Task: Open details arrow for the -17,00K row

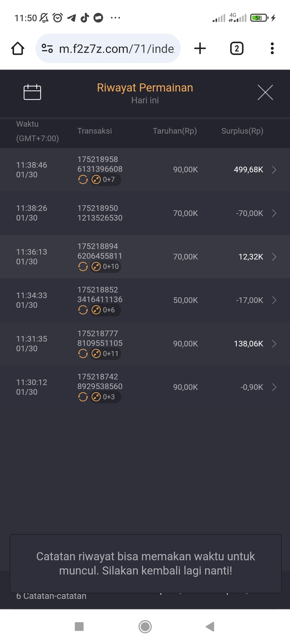Action: [x=274, y=300]
